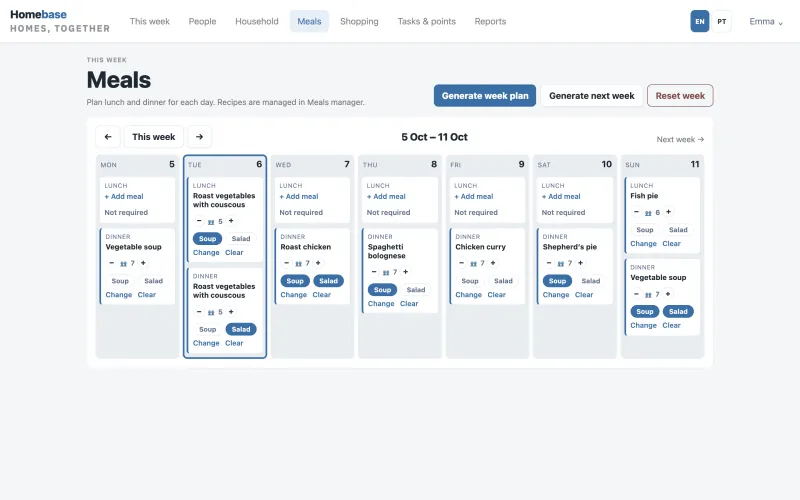Image resolution: width=800 pixels, height=500 pixels.
Task: Decrease servings for Tuesday lunch Roast vegetables
Action: tap(199, 221)
